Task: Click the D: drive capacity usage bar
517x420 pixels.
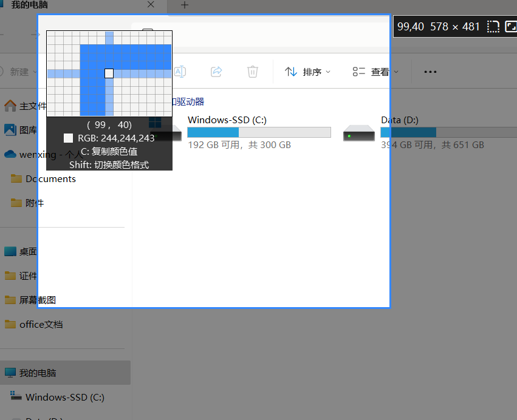Action: click(x=449, y=132)
